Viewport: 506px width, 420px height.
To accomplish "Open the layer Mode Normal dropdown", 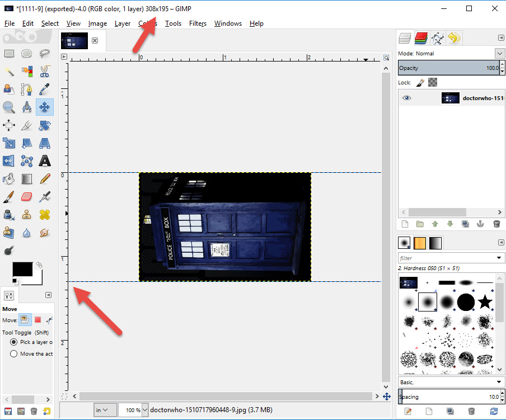I will 500,54.
